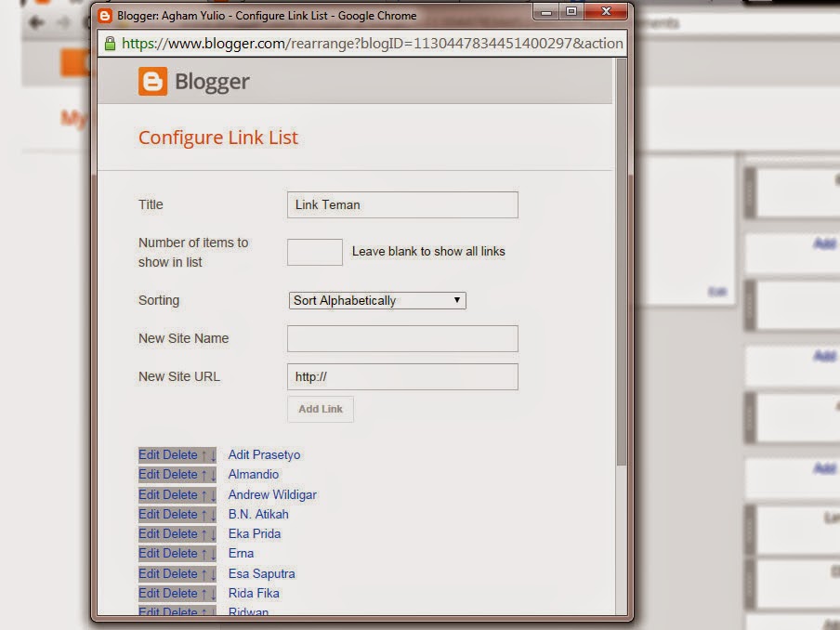Delete the Eka Prida link

(179, 534)
